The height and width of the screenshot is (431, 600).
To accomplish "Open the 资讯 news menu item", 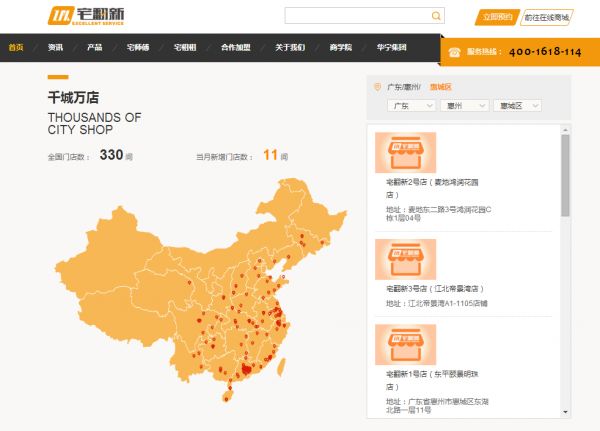I will point(55,47).
